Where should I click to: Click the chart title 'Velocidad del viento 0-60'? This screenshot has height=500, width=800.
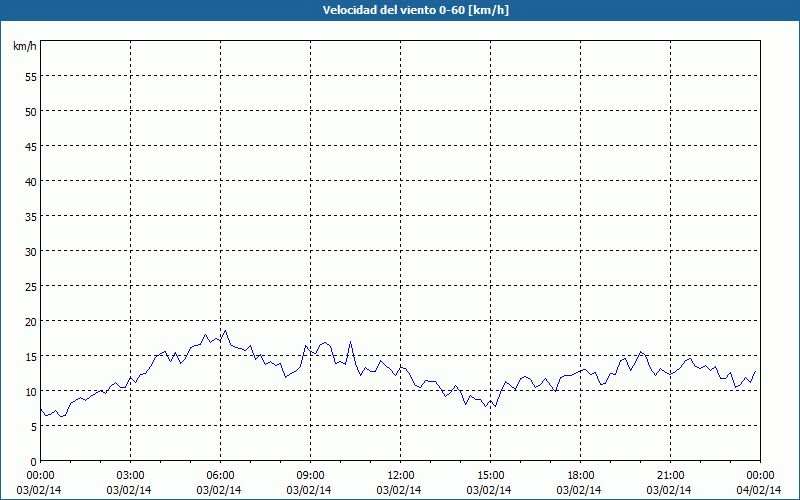(x=399, y=11)
